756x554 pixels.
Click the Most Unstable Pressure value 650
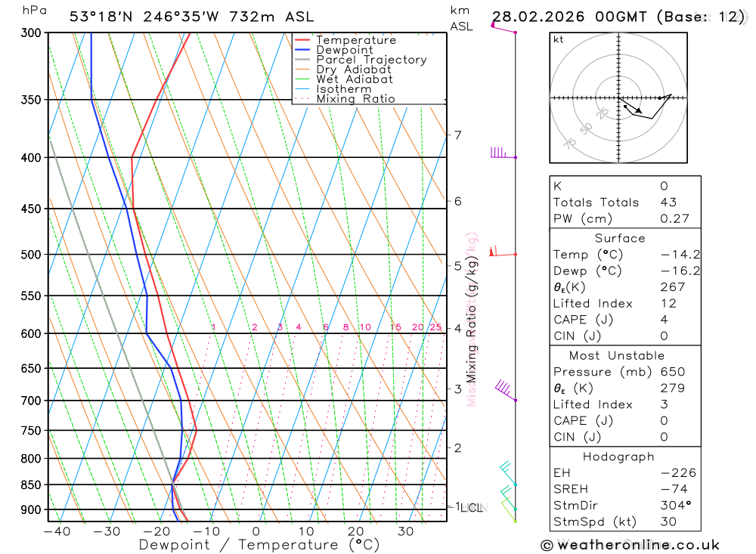[x=673, y=372]
